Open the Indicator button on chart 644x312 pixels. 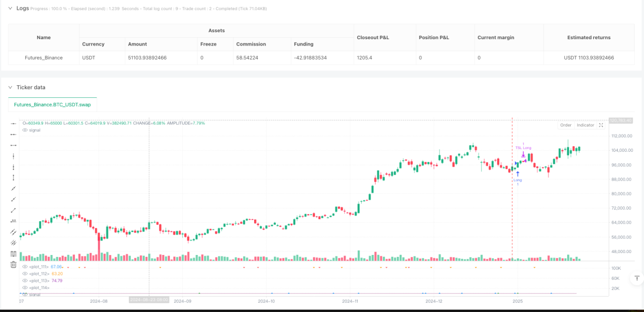(585, 125)
